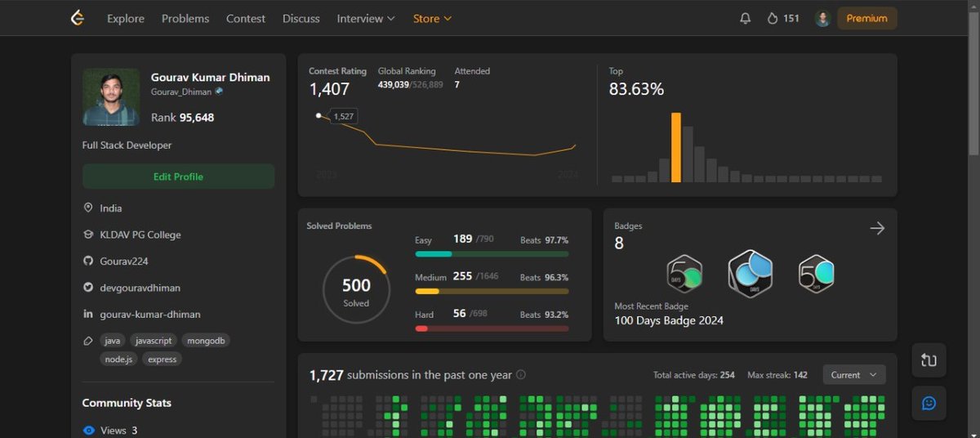Click the streak flame icon
This screenshot has height=438, width=980.
pos(773,18)
